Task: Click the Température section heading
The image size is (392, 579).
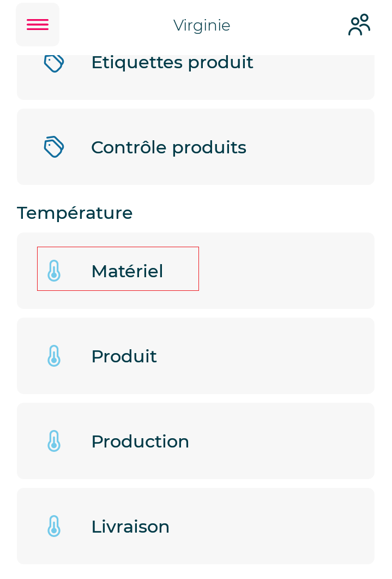Action: (75, 213)
